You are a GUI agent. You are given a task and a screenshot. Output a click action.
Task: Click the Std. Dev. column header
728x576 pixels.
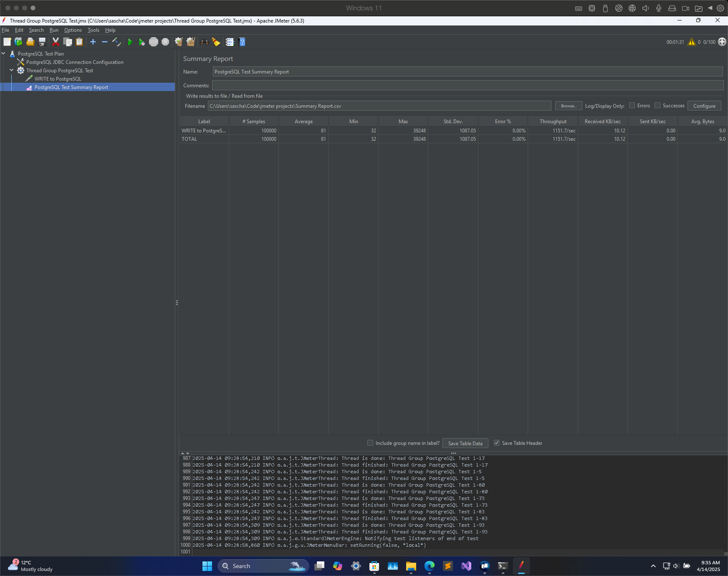(x=453, y=122)
